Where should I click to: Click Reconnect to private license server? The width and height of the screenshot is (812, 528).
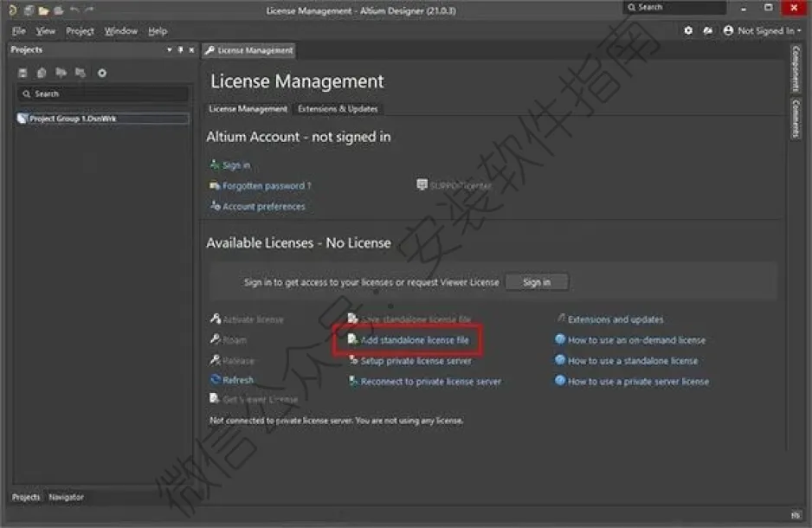click(x=431, y=382)
